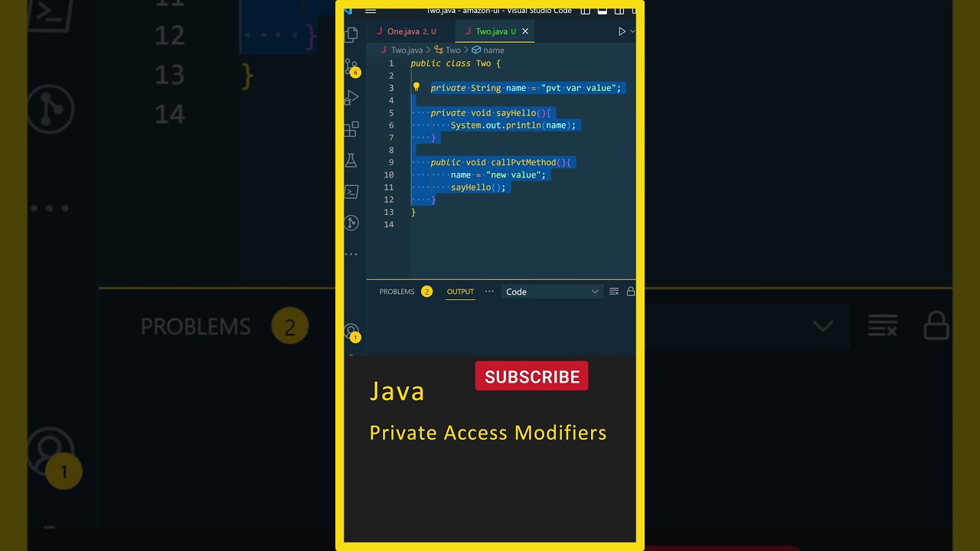Click line number 14 in the gutter

click(x=389, y=224)
